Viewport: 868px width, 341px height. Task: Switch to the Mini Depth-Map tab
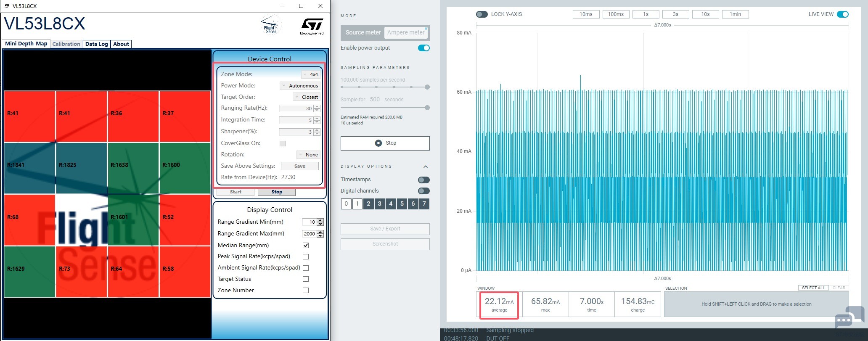point(26,44)
